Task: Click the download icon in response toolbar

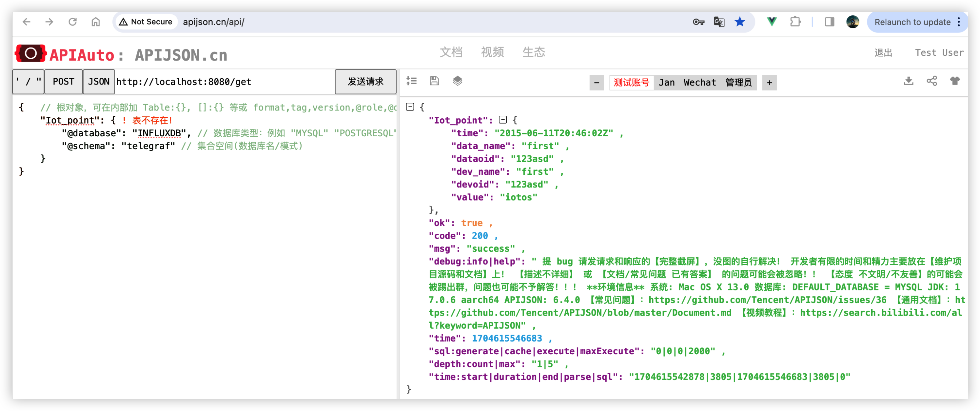Action: tap(909, 81)
